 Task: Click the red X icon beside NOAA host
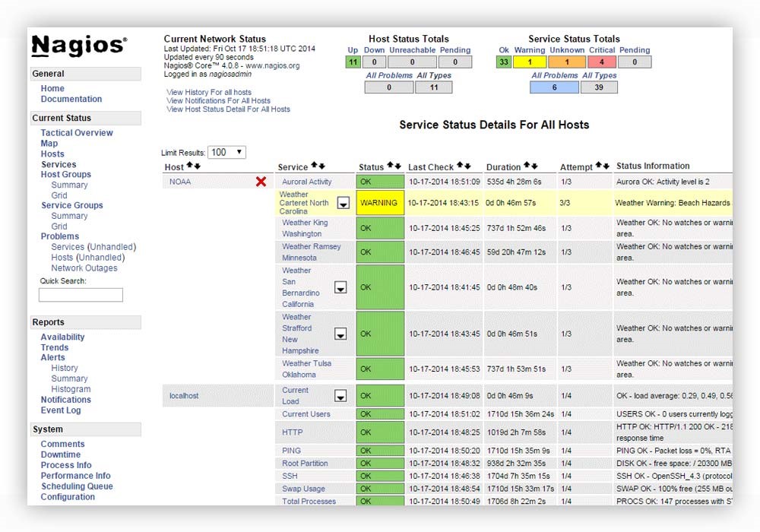coord(261,182)
